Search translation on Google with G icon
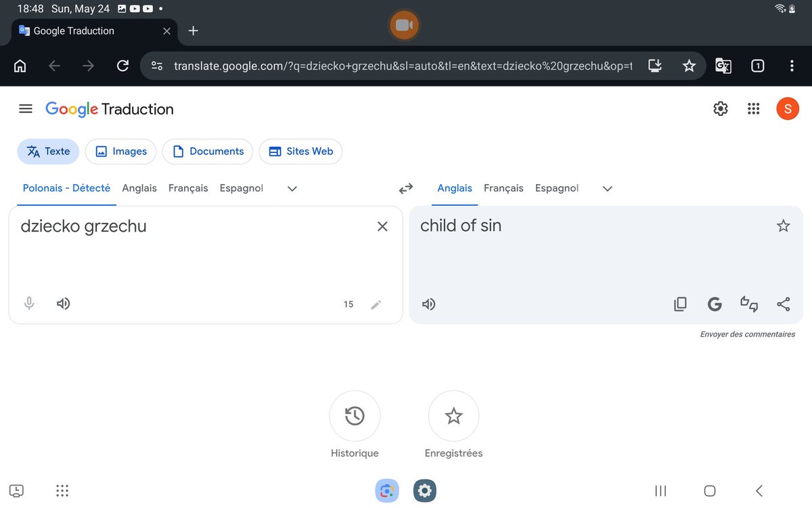The width and height of the screenshot is (812, 508). coord(715,304)
